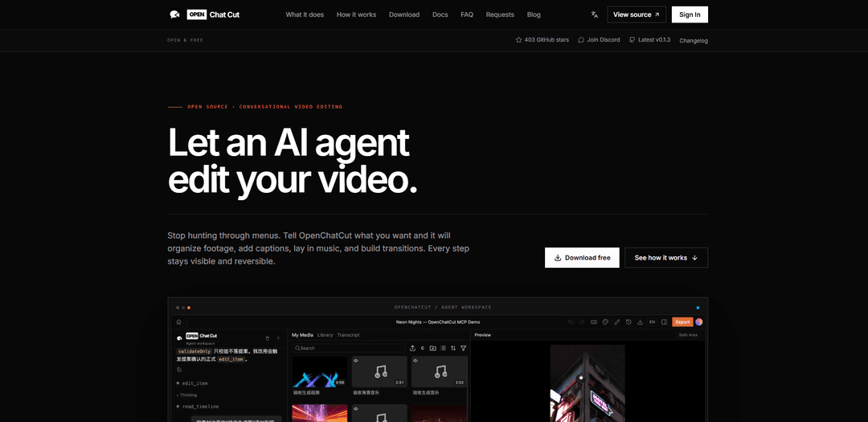
Task: Click the new folder icon in the media toolbar
Action: 433,348
